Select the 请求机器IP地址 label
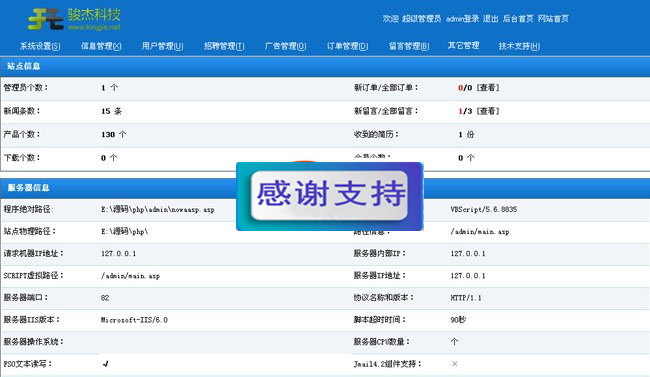The image size is (650, 377). (x=34, y=253)
